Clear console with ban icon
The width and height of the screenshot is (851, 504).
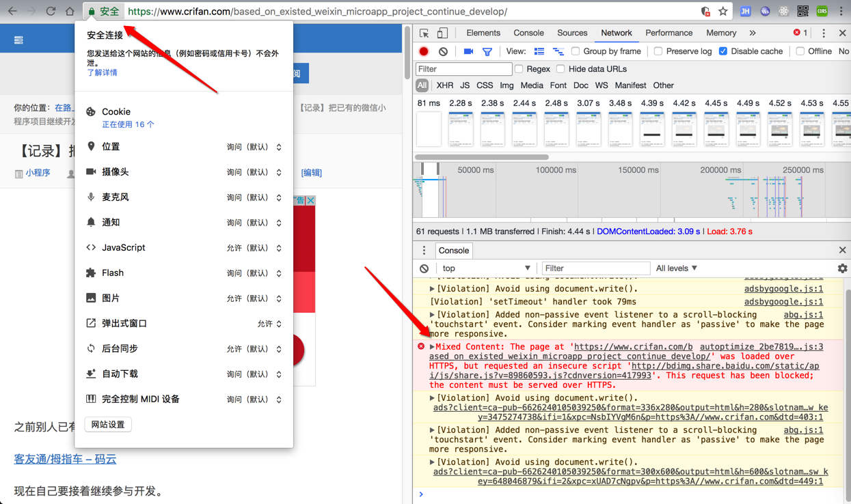tap(424, 268)
